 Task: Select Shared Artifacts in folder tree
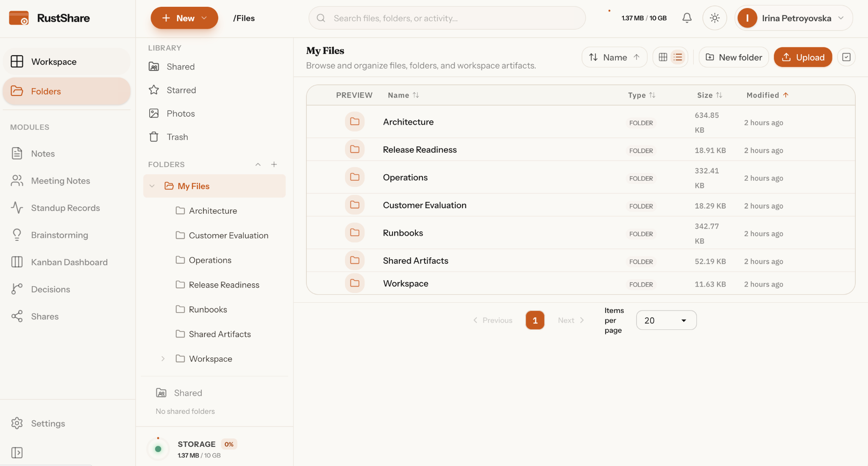[214, 334]
